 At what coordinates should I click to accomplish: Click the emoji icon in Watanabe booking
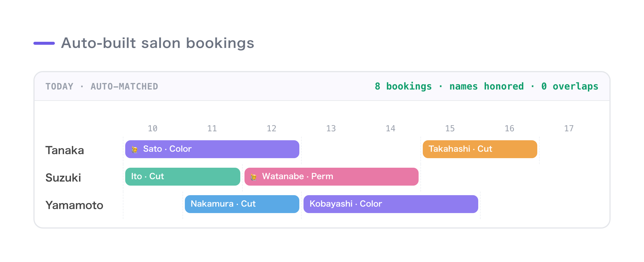pyautogui.click(x=254, y=177)
